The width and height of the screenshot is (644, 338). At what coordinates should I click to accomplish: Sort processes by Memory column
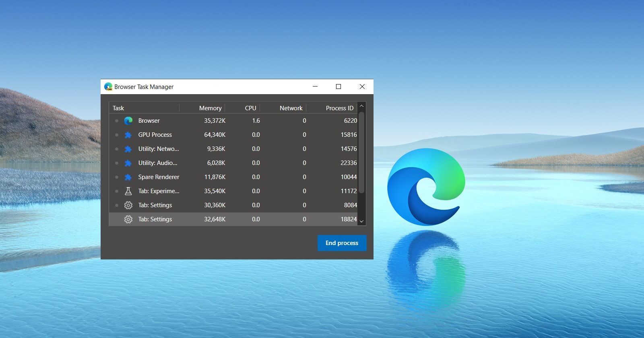tap(210, 108)
